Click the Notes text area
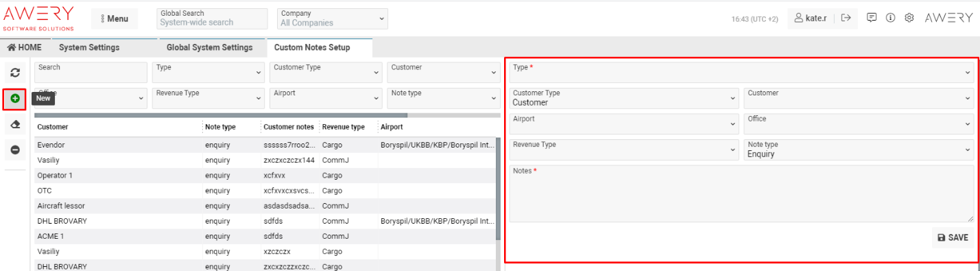Screen dimensions: 980x271 (x=741, y=193)
